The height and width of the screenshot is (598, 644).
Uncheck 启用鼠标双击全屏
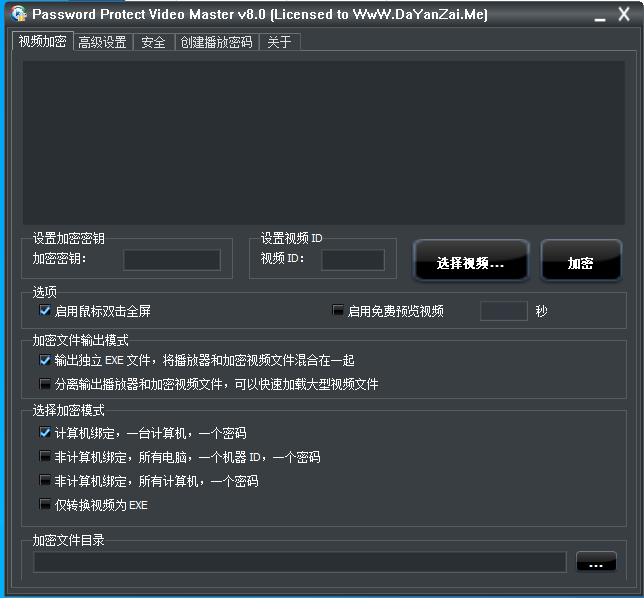(x=45, y=310)
